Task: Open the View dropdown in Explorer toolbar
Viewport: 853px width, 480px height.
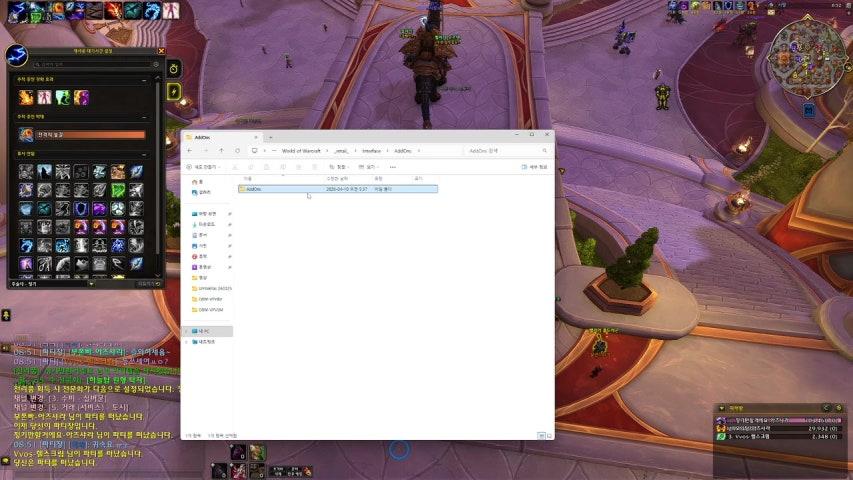Action: point(368,167)
